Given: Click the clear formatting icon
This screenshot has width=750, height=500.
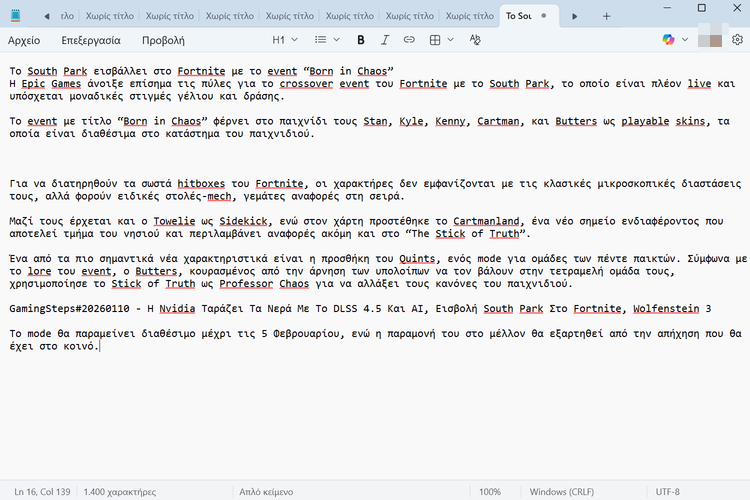Looking at the screenshot, I should coord(475,40).
